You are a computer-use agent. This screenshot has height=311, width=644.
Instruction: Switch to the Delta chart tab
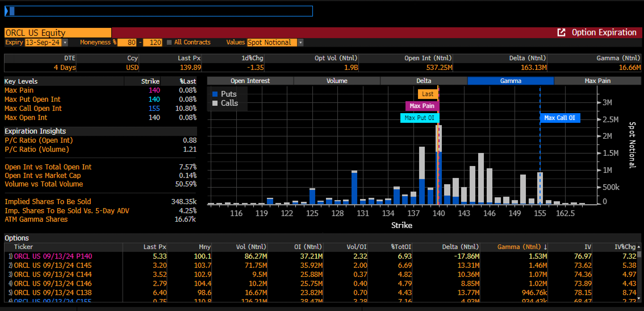pos(424,81)
